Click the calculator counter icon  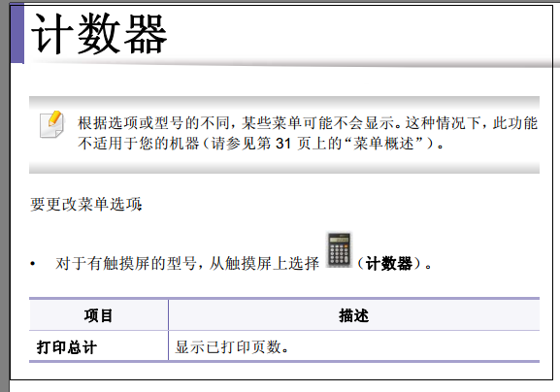coord(339,250)
